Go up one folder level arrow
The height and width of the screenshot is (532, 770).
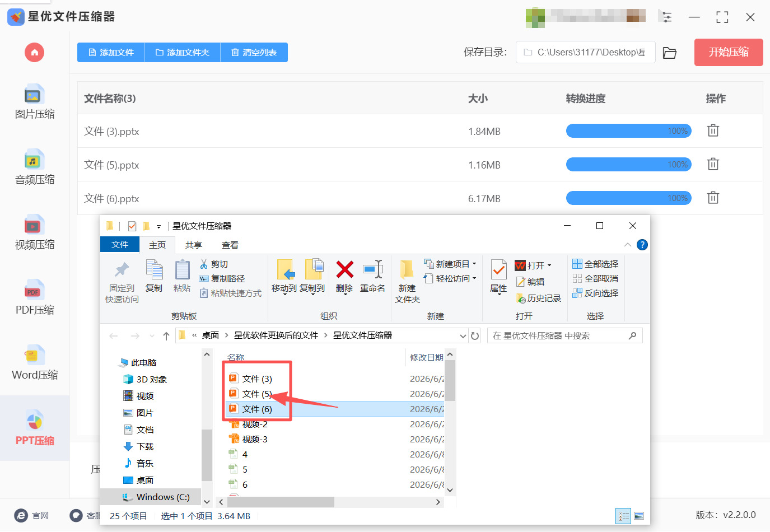point(166,336)
